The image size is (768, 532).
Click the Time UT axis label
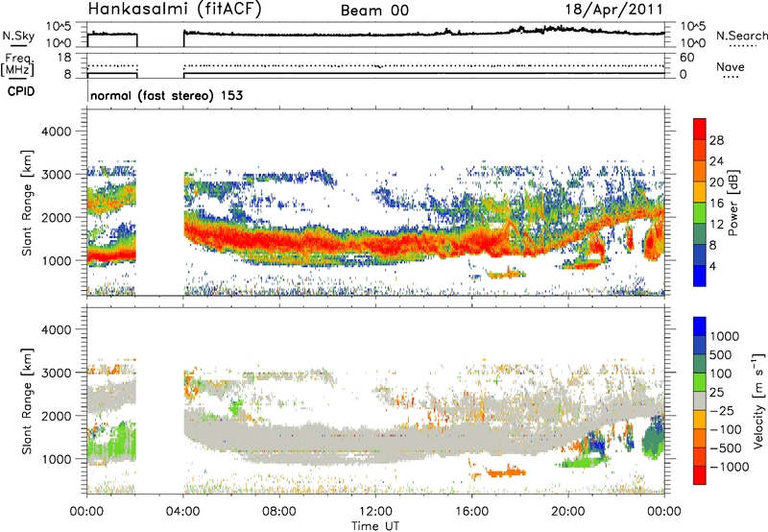tap(375, 525)
